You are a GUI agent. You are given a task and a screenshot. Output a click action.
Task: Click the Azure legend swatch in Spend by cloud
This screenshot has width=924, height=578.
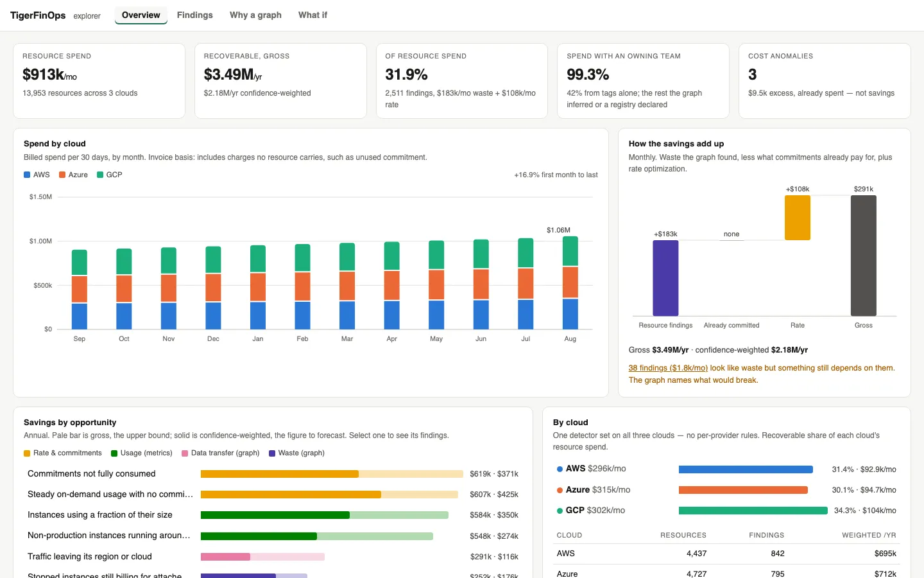(62, 175)
